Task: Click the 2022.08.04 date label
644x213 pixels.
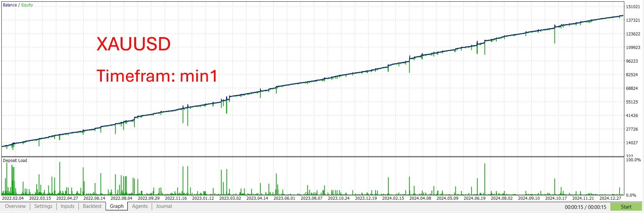Action: pyautogui.click(x=122, y=198)
